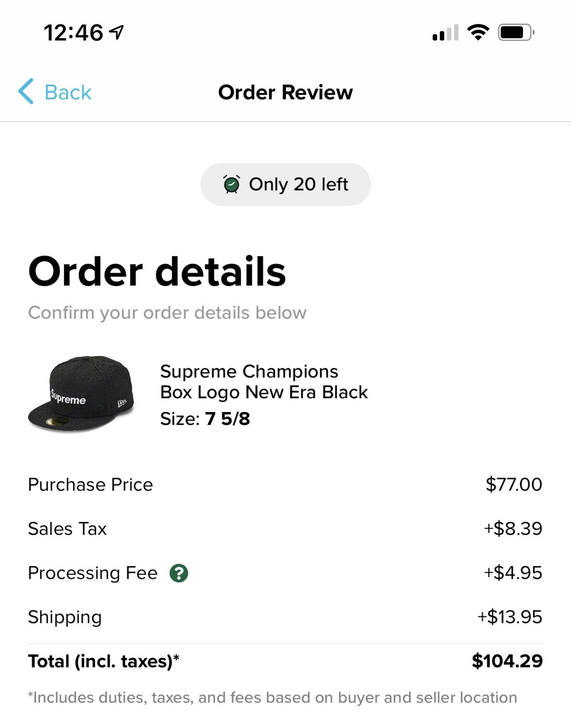Tap the alarm clock icon on the stock badge

pos(232,183)
